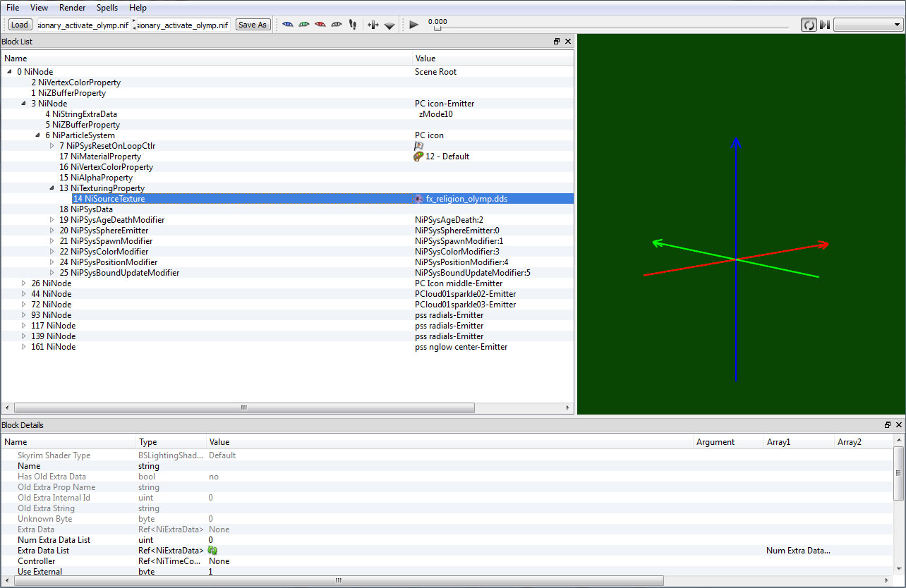This screenshot has height=588, width=906.
Task: Click Block List Value column header
Action: coord(493,59)
